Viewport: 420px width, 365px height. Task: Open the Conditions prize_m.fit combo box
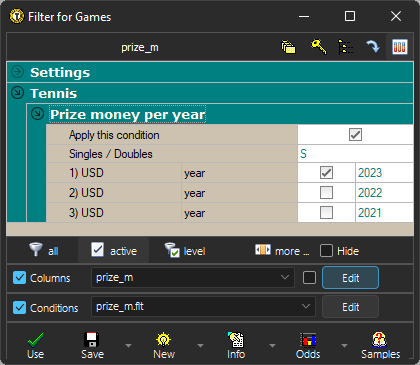(203, 306)
